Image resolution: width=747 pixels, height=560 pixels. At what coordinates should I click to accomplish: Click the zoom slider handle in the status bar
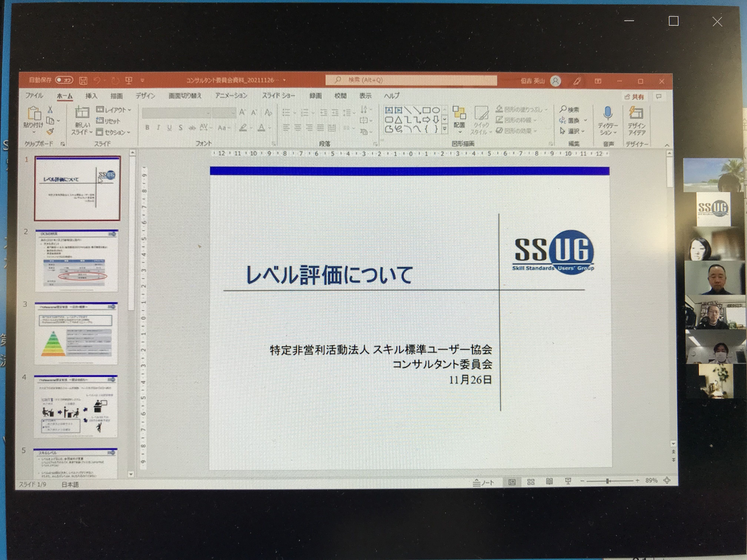(607, 481)
